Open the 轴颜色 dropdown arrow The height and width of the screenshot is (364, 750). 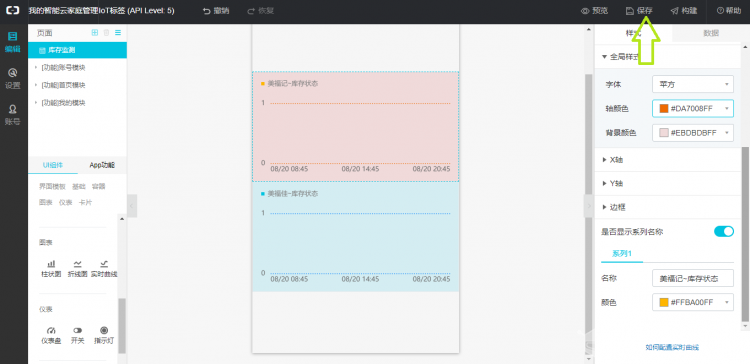727,109
